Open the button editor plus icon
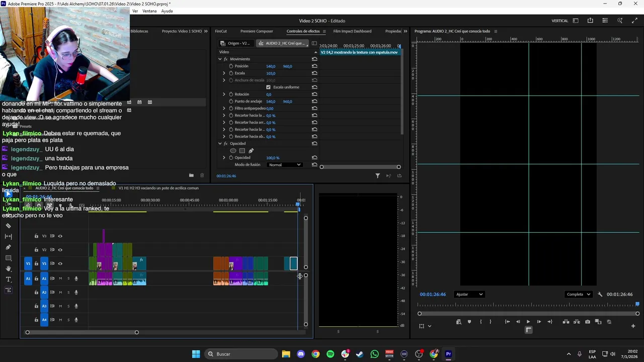 pos(633,326)
